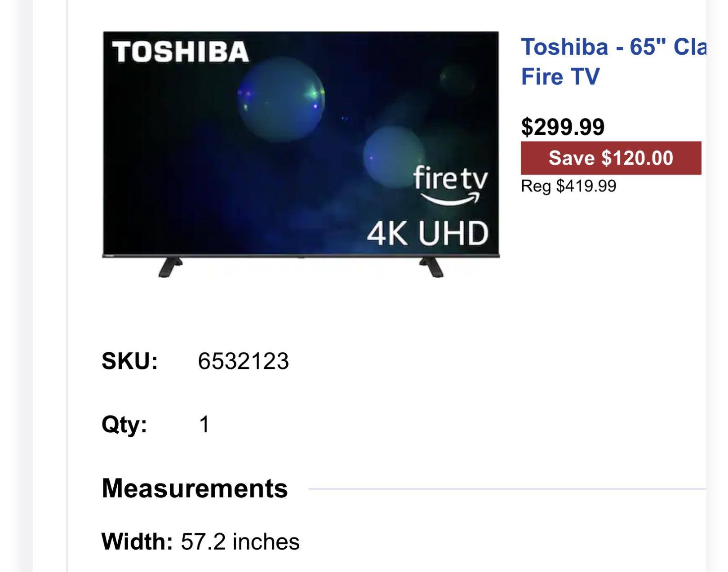Click the left stand leg of the TV
This screenshot has width=728, height=572.
click(x=169, y=267)
